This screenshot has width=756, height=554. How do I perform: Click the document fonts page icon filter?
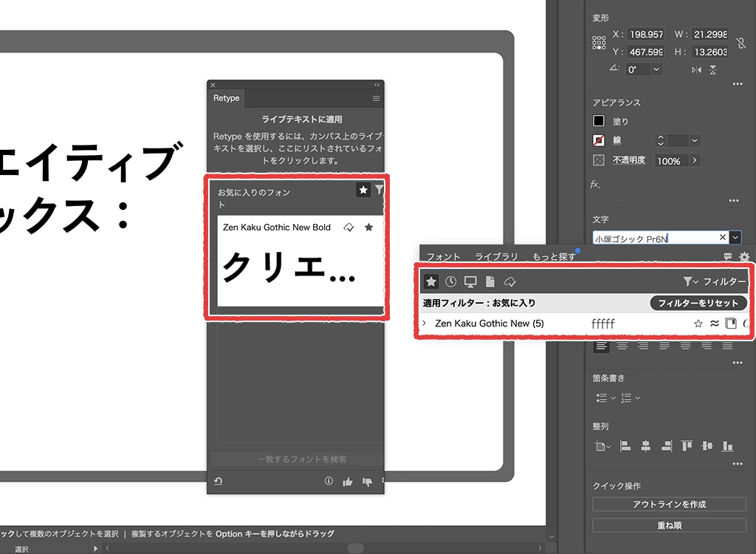coord(489,281)
